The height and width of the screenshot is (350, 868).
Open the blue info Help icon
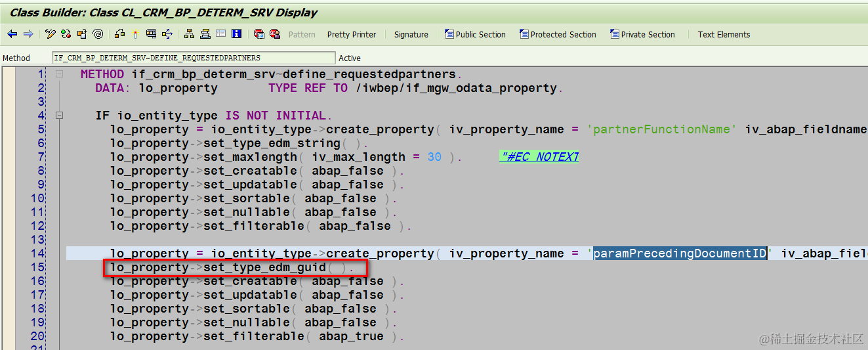pos(237,34)
